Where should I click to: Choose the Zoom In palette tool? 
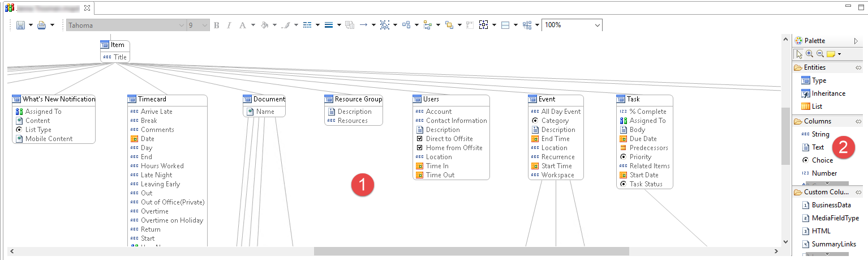pyautogui.click(x=810, y=54)
